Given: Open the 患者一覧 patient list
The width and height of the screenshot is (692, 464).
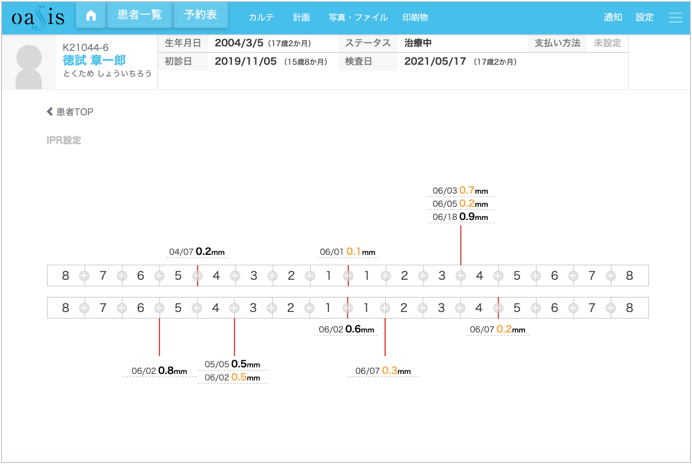Looking at the screenshot, I should click(x=139, y=16).
